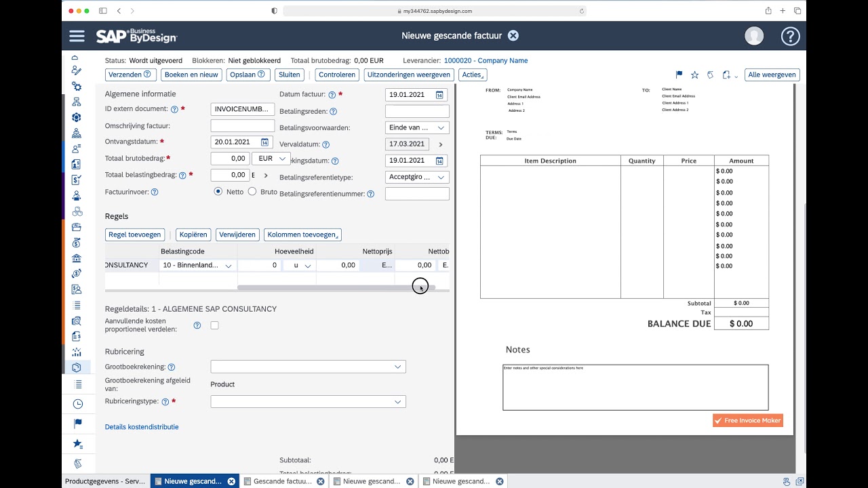Expand the Belastingcode dropdown in the row
The image size is (868, 488).
(x=229, y=266)
